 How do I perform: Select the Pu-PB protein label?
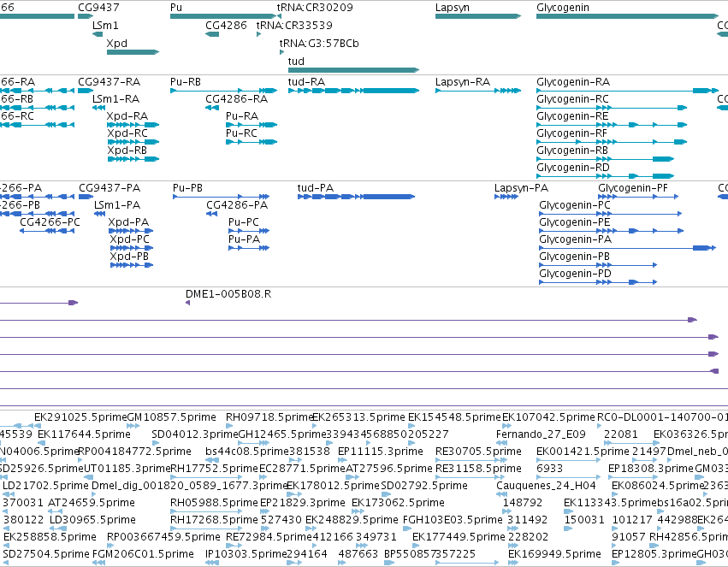coord(187,188)
